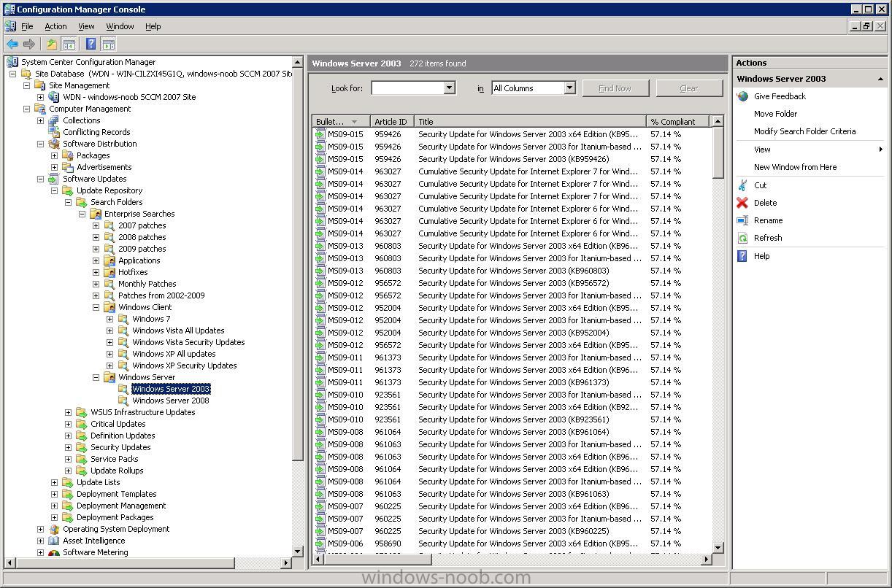Click the Forward arrow toolbar icon
Screen dimensions: 892x588
click(x=29, y=45)
